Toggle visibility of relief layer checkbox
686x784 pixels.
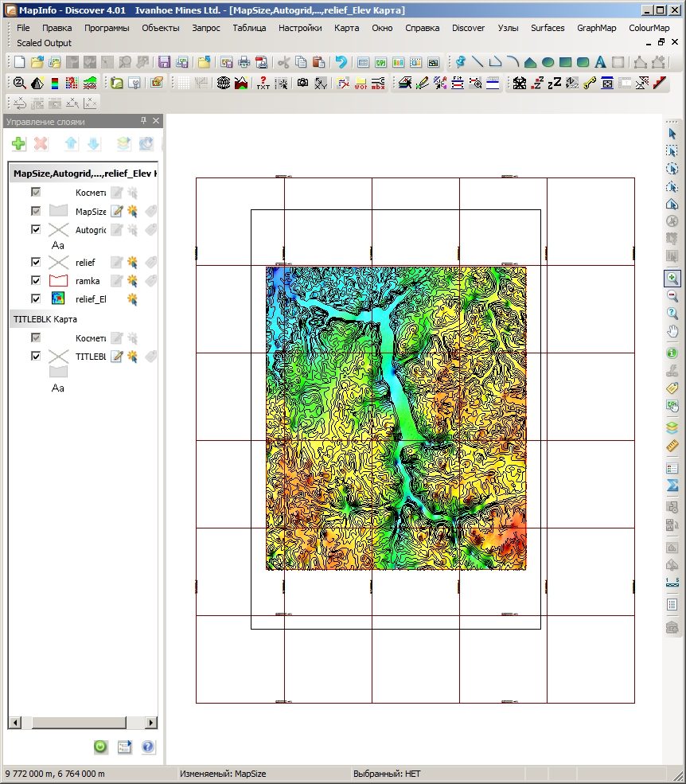(x=36, y=262)
